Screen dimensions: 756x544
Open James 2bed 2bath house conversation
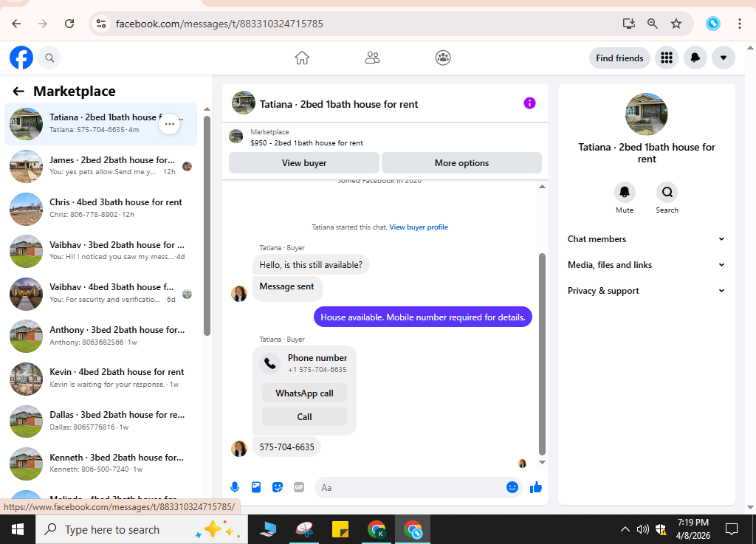coord(100,166)
